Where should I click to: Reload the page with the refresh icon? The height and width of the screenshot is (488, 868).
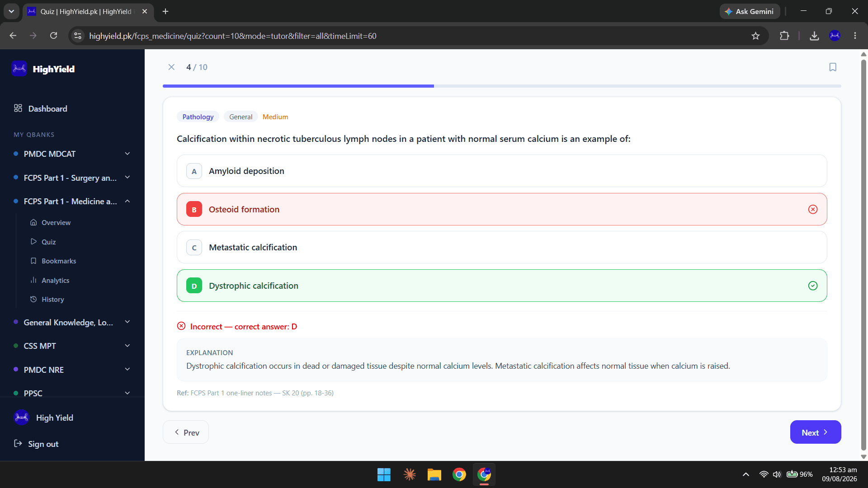pyautogui.click(x=53, y=36)
